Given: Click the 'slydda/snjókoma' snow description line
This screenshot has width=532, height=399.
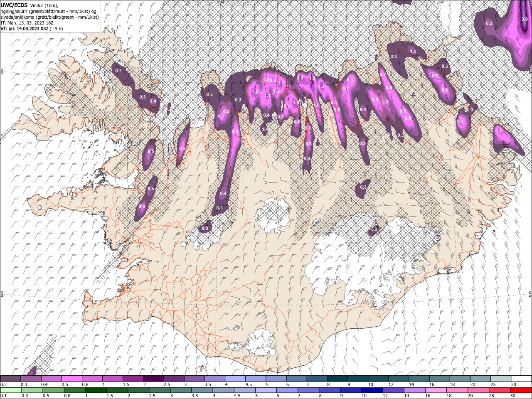Looking at the screenshot, I should (x=50, y=17).
